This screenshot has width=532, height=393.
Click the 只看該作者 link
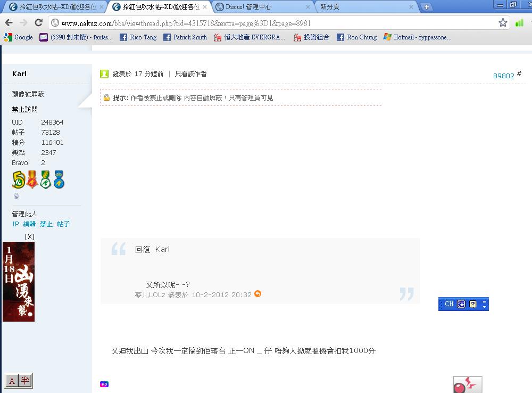click(190, 73)
